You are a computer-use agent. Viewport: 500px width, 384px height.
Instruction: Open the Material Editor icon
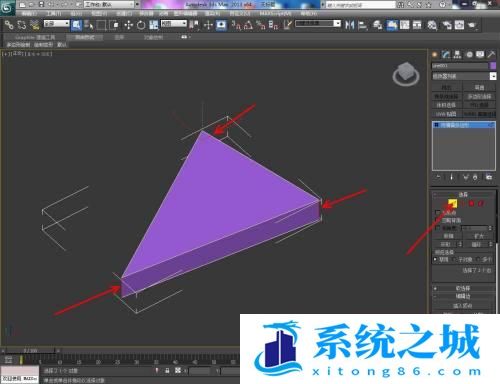coord(432,25)
